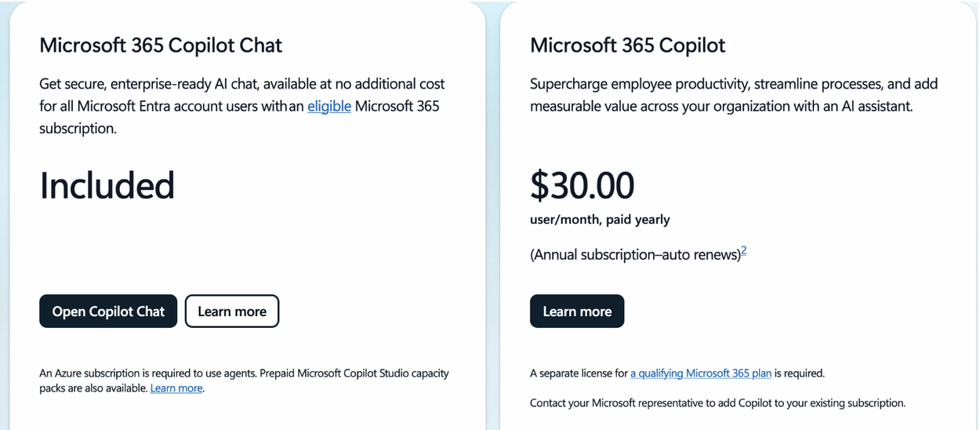Follow the 'a qualifying Microsoft 365 plan' link
Image resolution: width=980 pixels, height=430 pixels.
701,374
